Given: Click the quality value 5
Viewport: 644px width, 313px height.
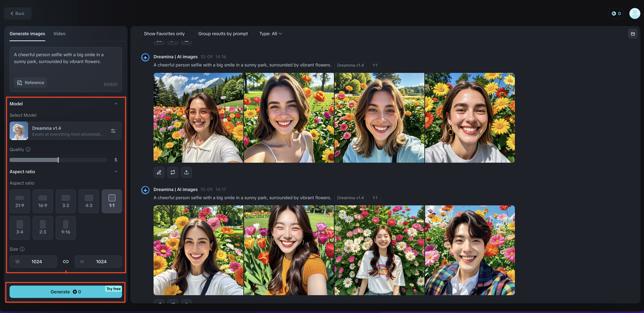Looking at the screenshot, I should point(116,160).
